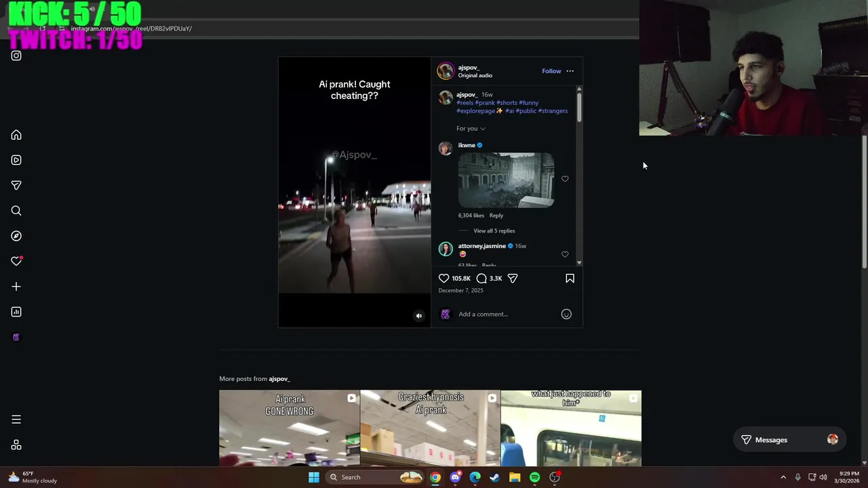This screenshot has width=868, height=488.
Task: Share the reel with the send icon
Action: click(x=513, y=278)
